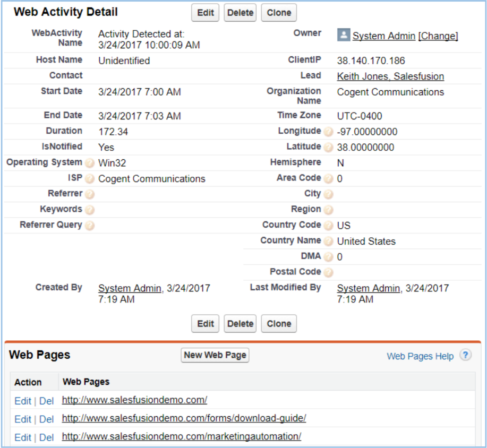Open the download-guide web page link
487x448 pixels.
tap(184, 418)
